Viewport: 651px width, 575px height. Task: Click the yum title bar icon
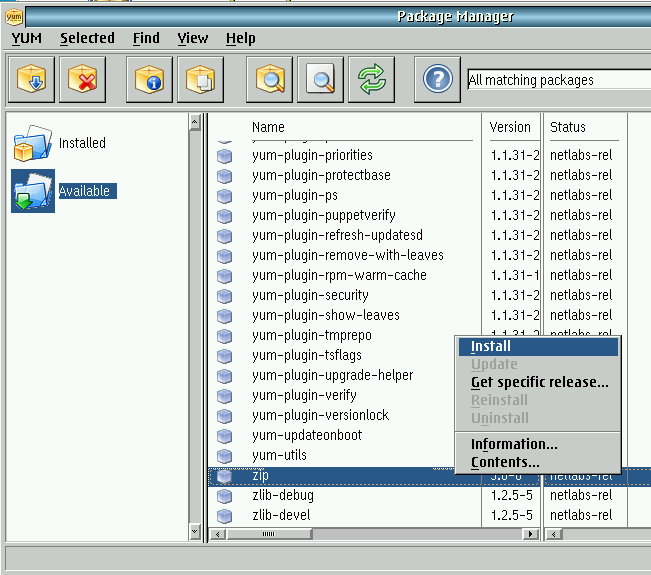click(14, 17)
